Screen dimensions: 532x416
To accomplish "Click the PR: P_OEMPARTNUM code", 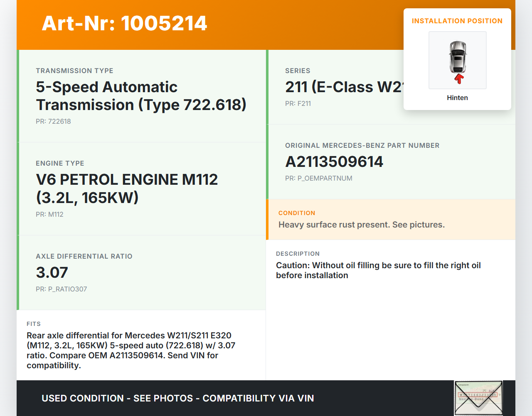I will (318, 178).
